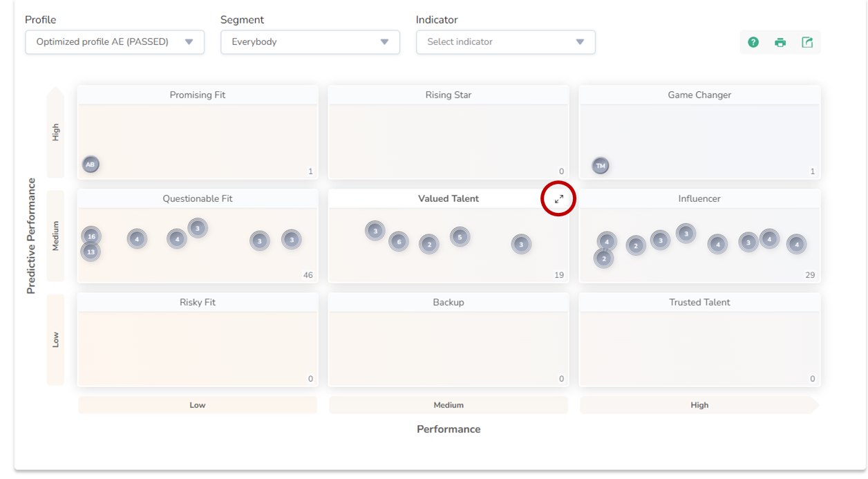The image size is (868, 479).
Task: Click the TM avatar in Game Changer
Action: (601, 166)
